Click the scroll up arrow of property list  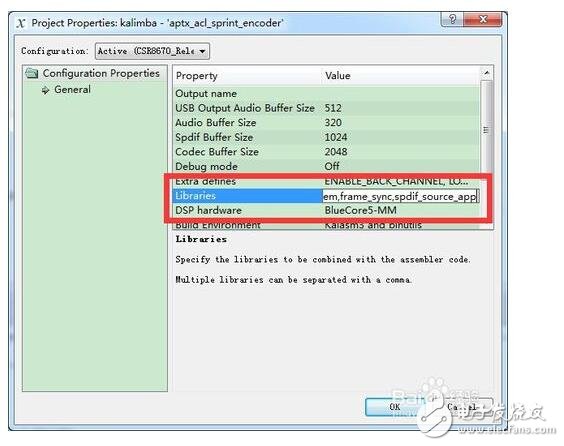tap(487, 73)
